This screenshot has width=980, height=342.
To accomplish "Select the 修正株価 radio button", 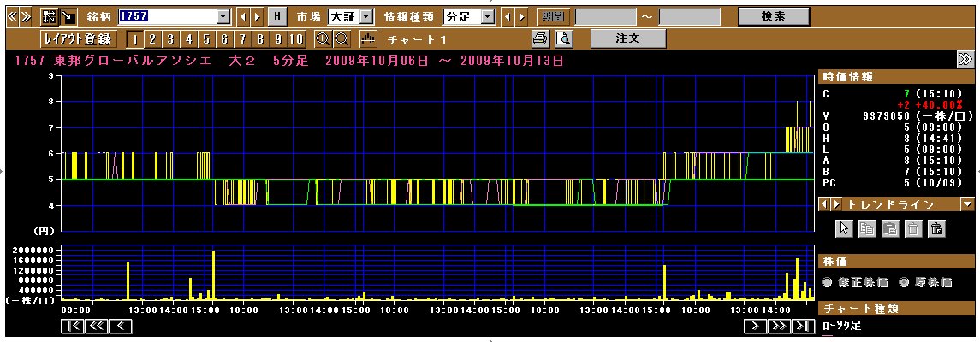I will click(x=827, y=282).
